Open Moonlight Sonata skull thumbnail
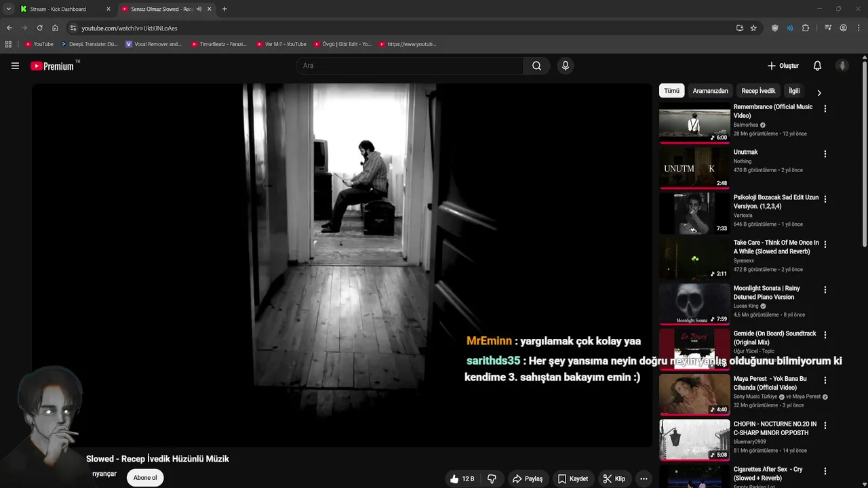The height and width of the screenshot is (488, 868). 694,304
